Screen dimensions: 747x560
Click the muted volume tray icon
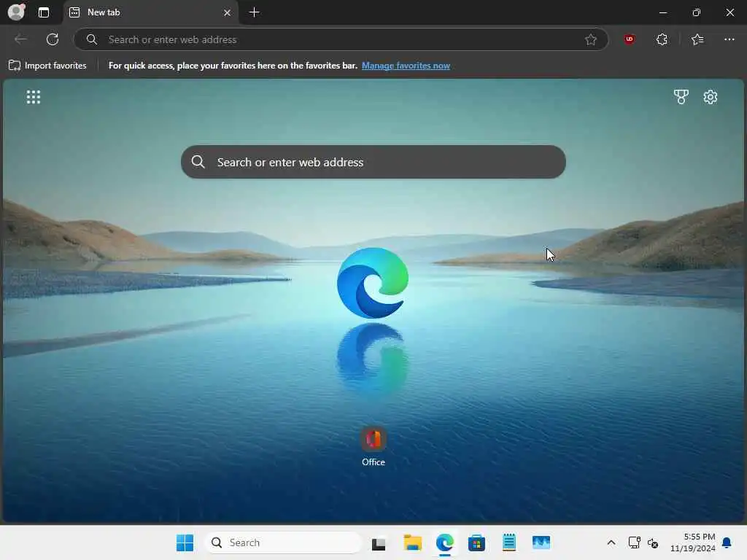tap(653, 542)
